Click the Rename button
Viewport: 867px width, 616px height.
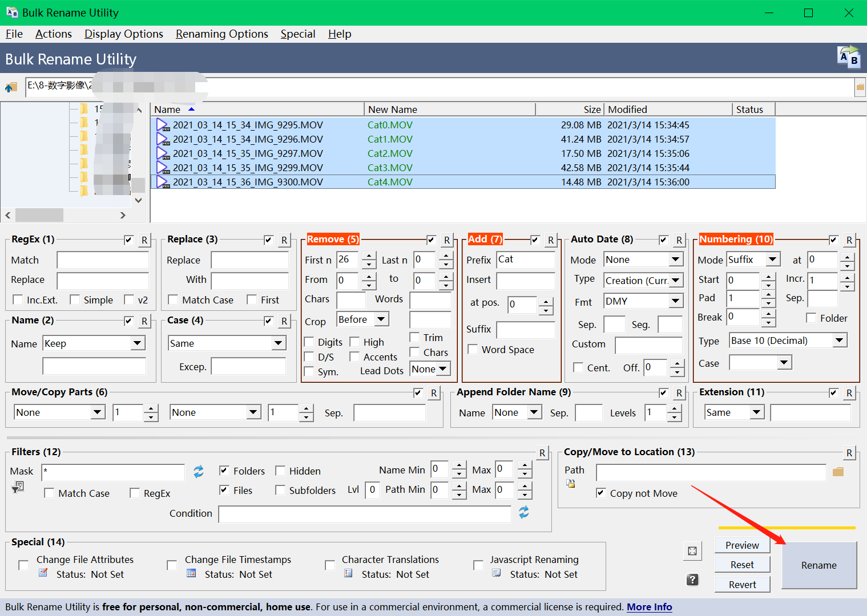pyautogui.click(x=819, y=565)
